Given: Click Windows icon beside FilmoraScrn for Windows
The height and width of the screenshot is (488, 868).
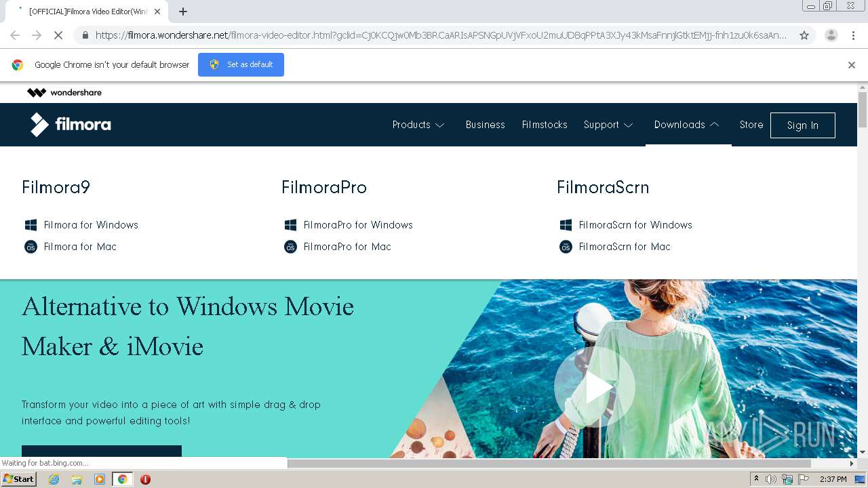Looking at the screenshot, I should coord(566,225).
